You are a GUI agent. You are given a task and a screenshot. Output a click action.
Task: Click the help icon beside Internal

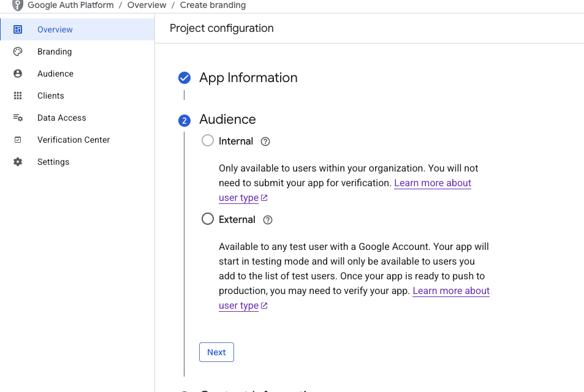click(x=265, y=141)
